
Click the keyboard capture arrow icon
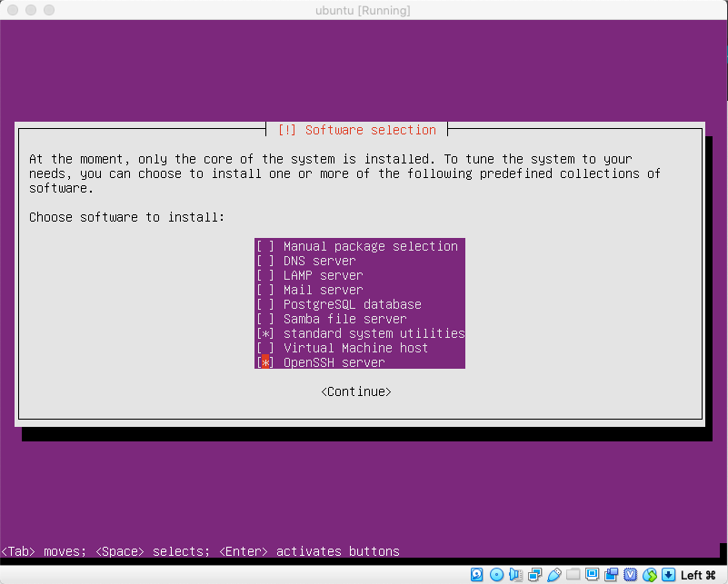(x=669, y=575)
